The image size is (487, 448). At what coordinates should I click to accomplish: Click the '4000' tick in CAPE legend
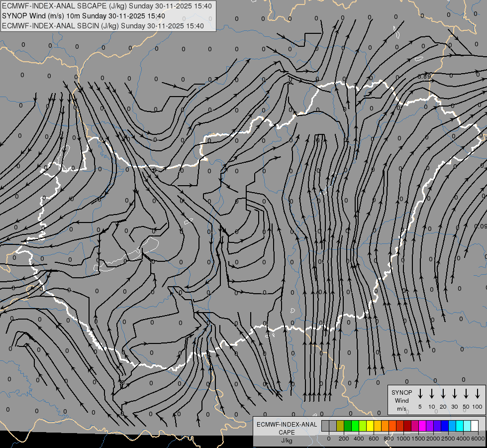pos(463,439)
